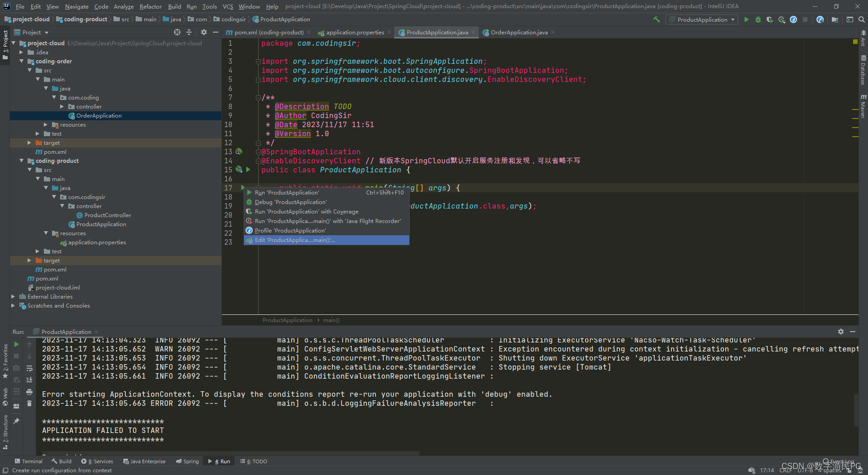Screen dimensions: 868x475
Task: Click the locate-file target icon in Project panel
Action: (177, 32)
